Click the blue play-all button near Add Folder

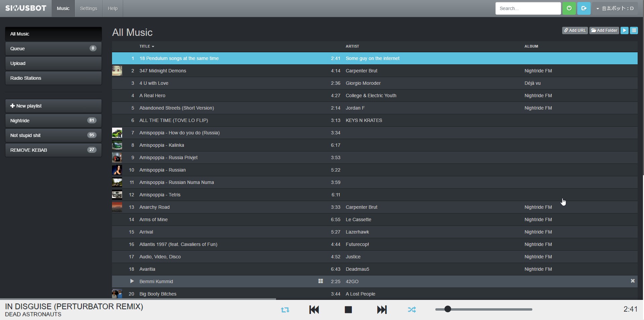(625, 30)
